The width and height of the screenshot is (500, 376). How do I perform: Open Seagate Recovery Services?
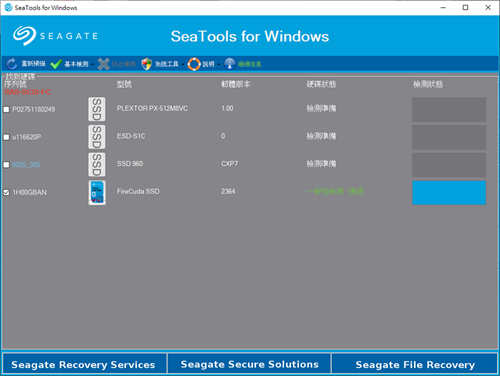click(x=83, y=364)
